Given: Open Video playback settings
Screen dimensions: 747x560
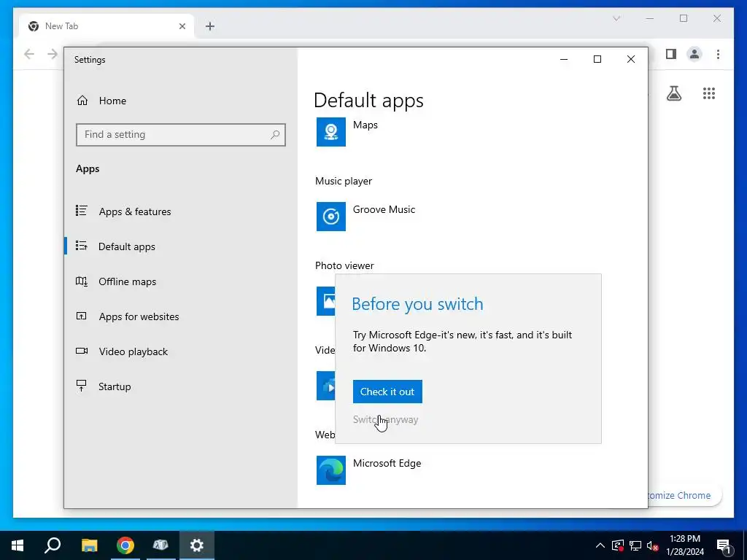Looking at the screenshot, I should pos(133,351).
